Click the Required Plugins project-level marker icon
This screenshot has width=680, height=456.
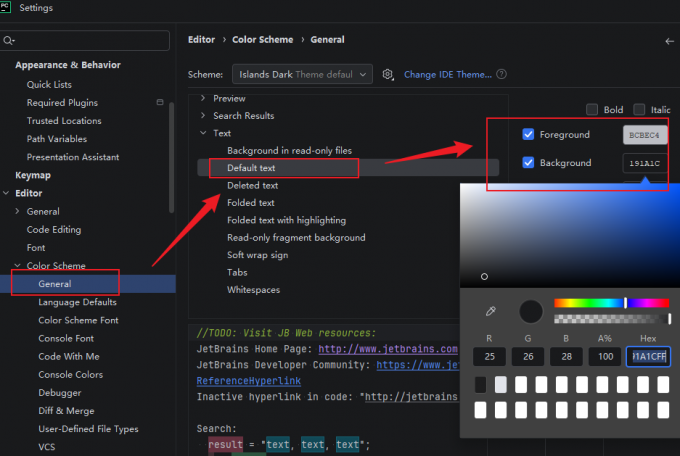coord(160,102)
